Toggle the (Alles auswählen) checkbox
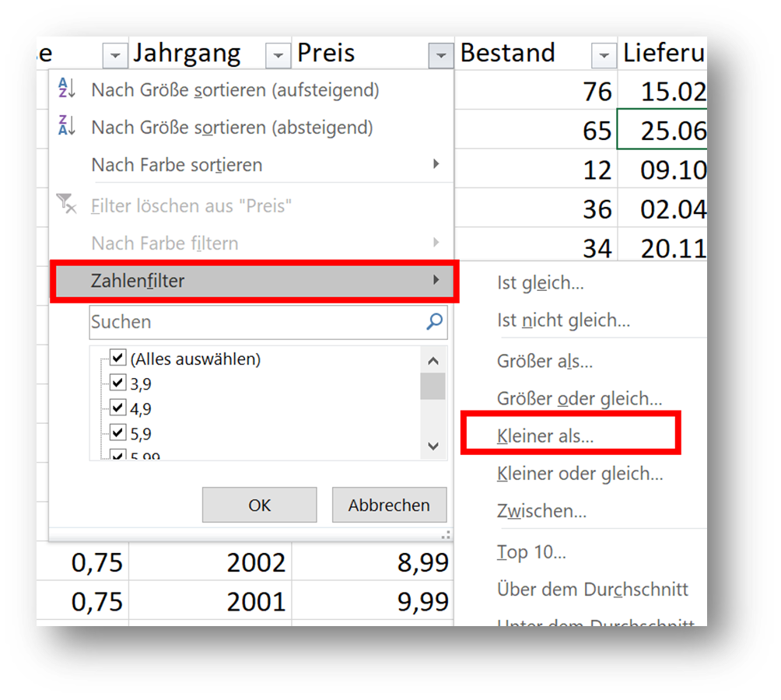This screenshot has width=781, height=700. click(118, 359)
